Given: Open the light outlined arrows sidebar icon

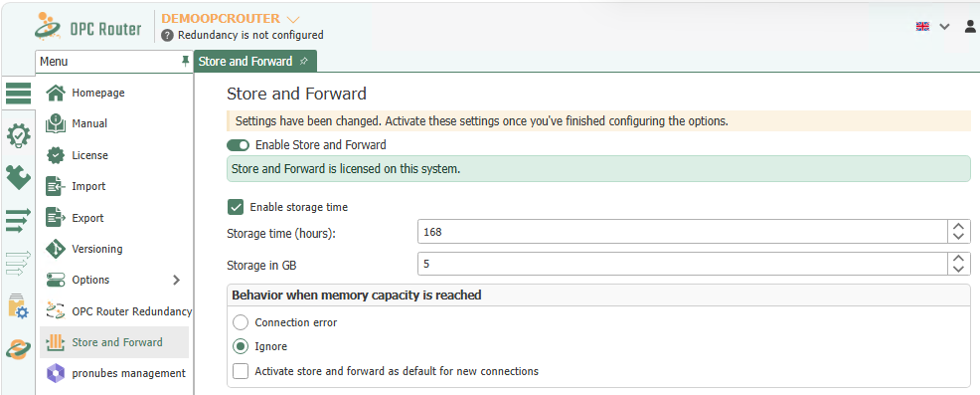Looking at the screenshot, I should (x=18, y=263).
